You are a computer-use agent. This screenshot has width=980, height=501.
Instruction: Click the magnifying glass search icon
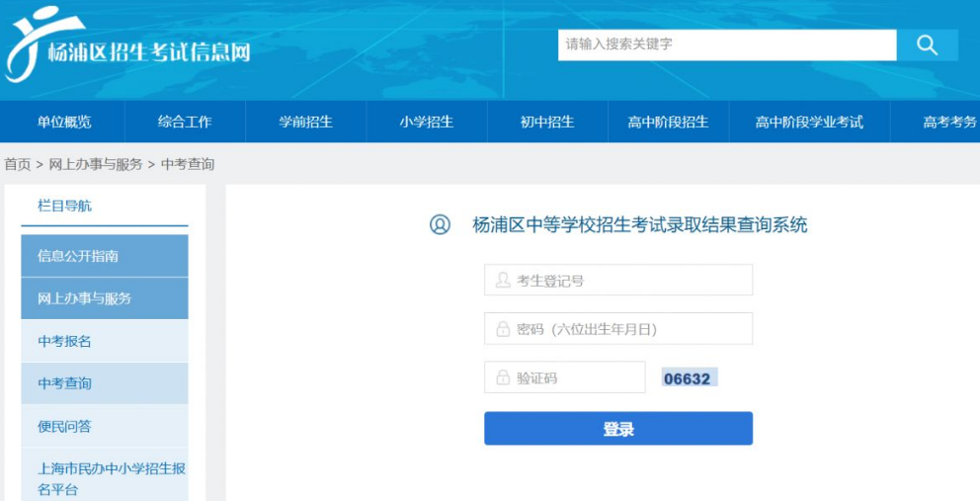point(927,45)
